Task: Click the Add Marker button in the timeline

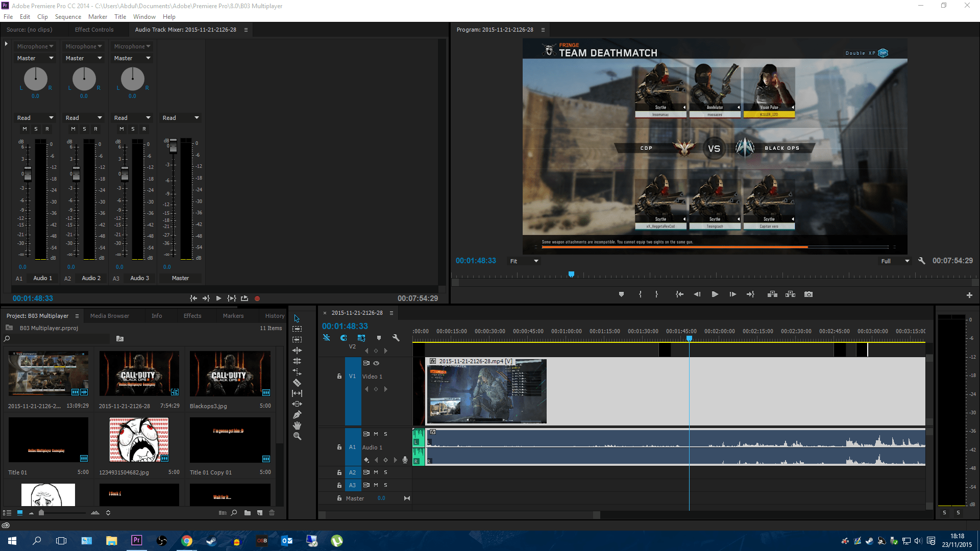Action: pyautogui.click(x=379, y=338)
